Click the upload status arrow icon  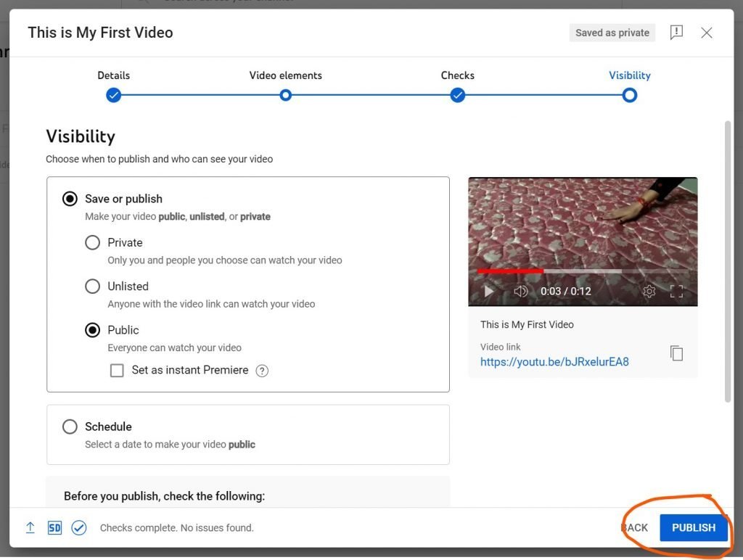pyautogui.click(x=30, y=527)
